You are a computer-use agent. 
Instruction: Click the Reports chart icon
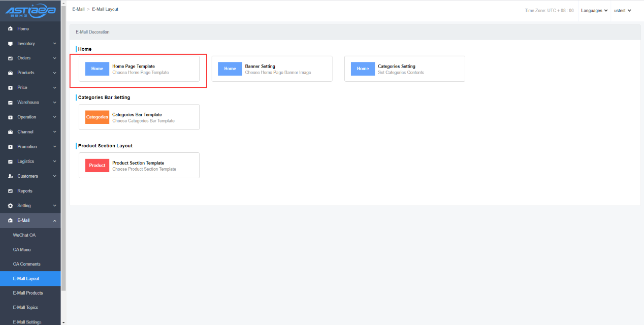(10, 191)
